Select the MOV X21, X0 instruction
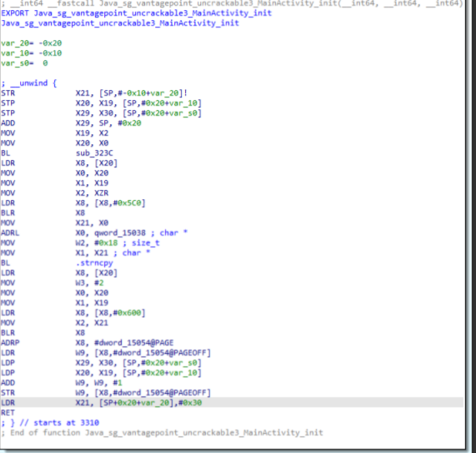 (x=55, y=223)
